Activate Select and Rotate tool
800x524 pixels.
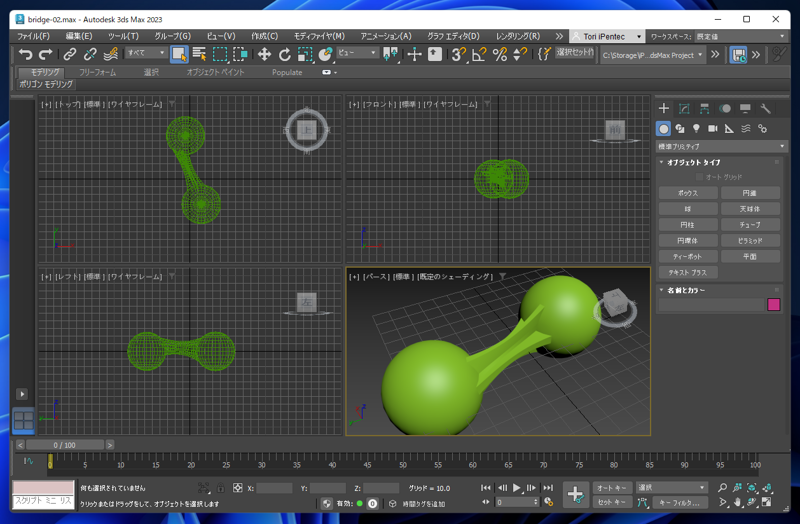[x=285, y=54]
